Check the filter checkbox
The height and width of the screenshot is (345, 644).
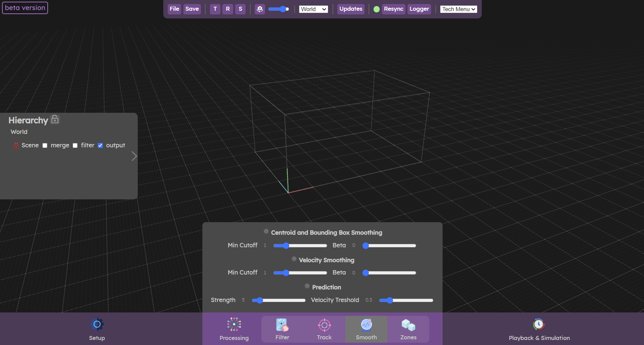(x=75, y=145)
